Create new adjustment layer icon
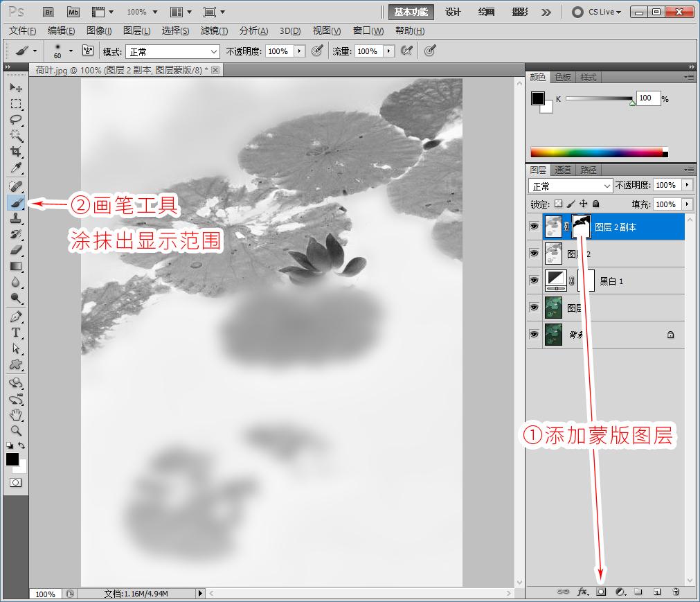 click(x=620, y=592)
